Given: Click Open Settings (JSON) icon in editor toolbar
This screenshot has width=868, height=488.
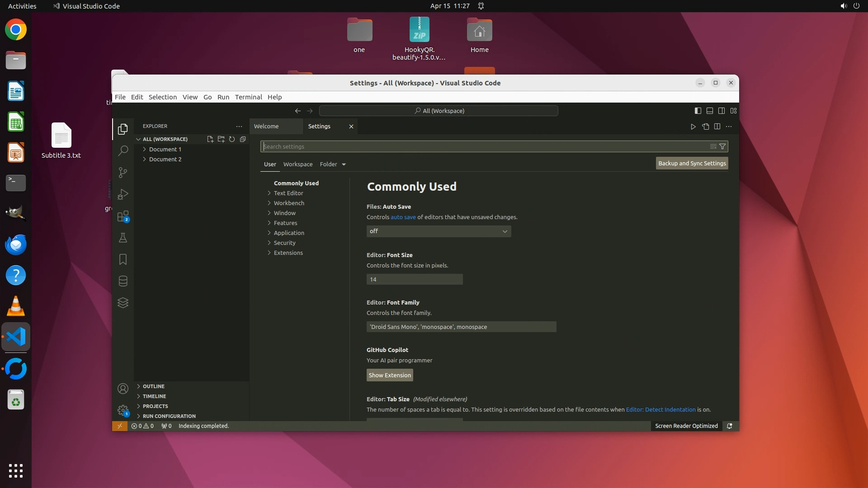Looking at the screenshot, I should 706,127.
